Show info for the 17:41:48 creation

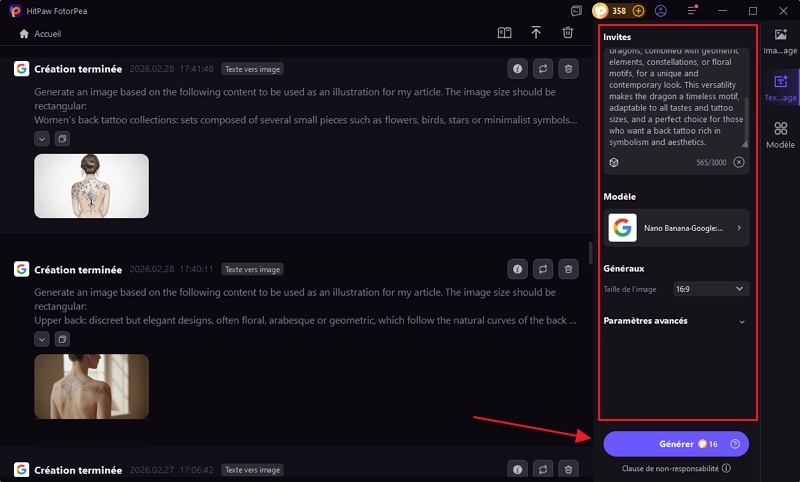coord(517,69)
